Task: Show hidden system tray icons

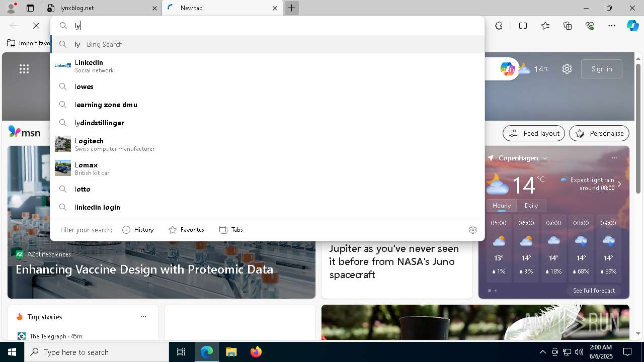Action: pos(543,352)
